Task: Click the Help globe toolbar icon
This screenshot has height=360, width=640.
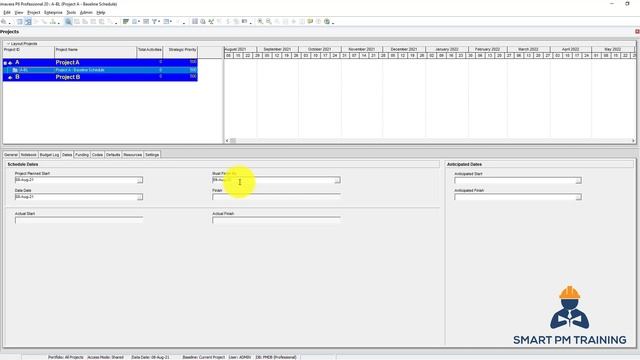Action: 327,21
